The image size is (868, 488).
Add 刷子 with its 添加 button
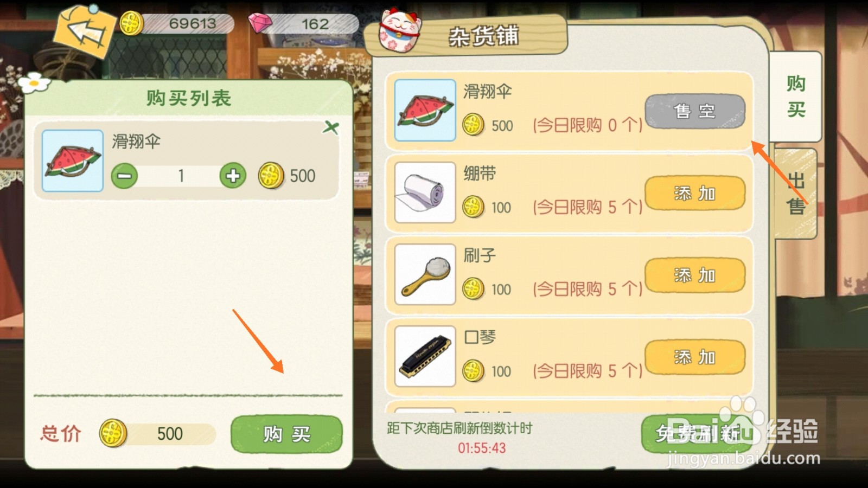(x=695, y=275)
